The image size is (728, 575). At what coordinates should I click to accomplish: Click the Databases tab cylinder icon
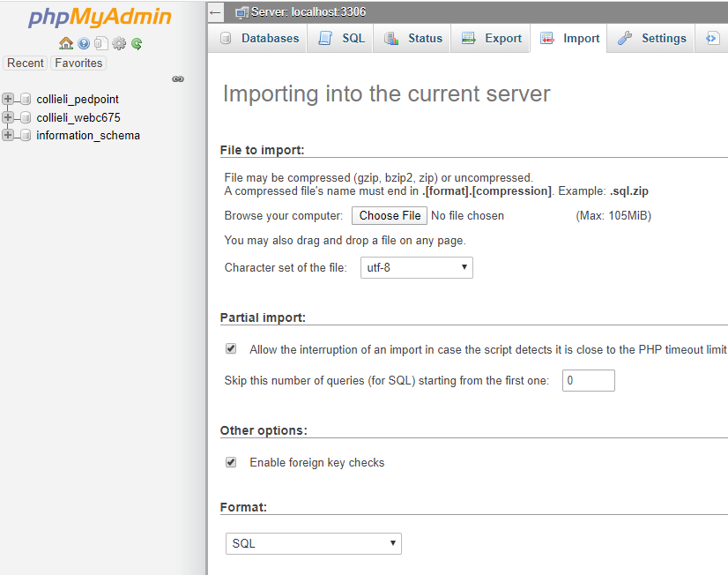[226, 38]
